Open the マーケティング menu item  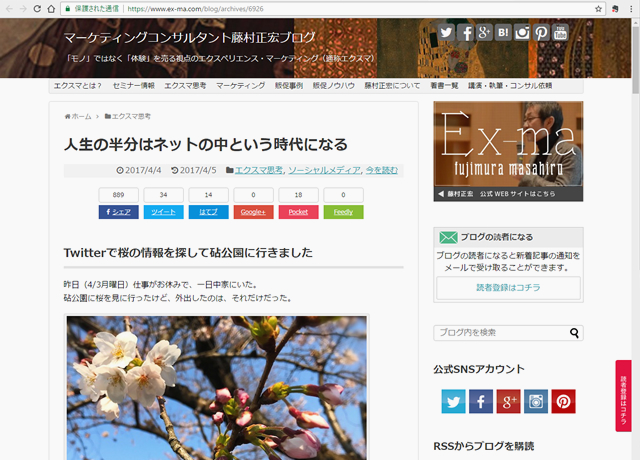[x=240, y=86]
